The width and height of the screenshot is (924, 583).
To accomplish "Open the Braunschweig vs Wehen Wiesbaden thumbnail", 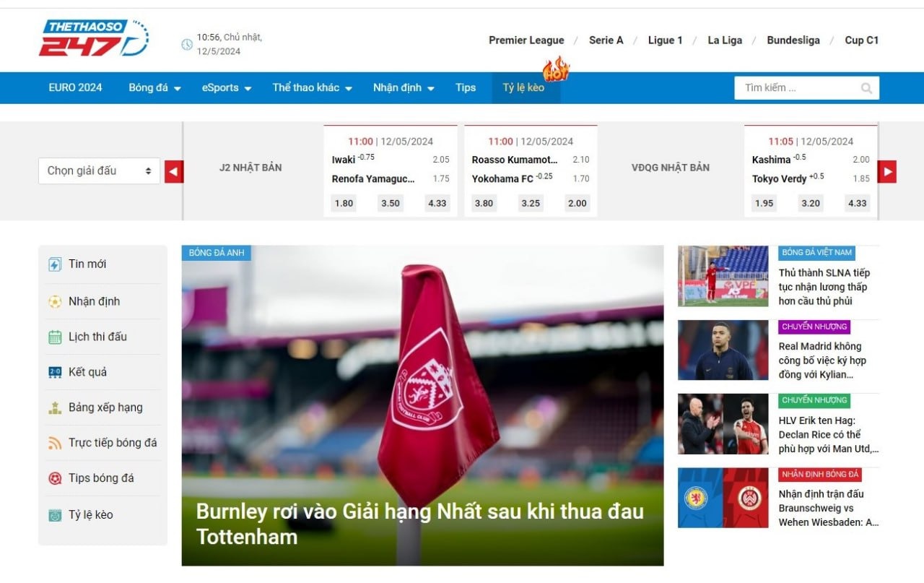I will [723, 498].
